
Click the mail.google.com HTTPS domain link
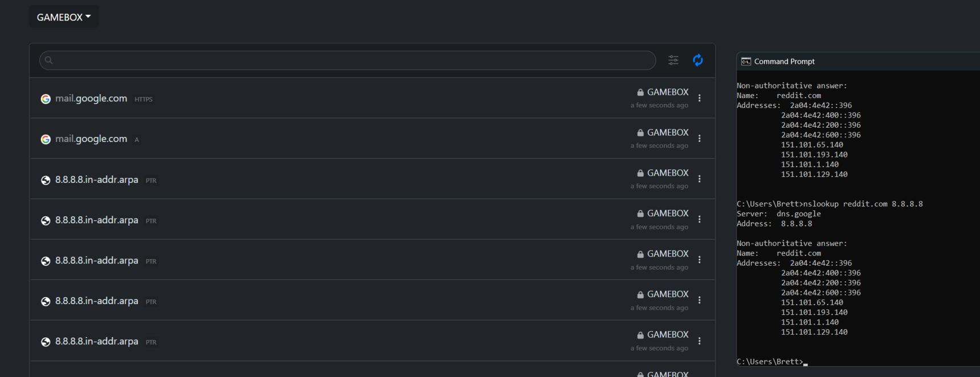[x=91, y=99]
